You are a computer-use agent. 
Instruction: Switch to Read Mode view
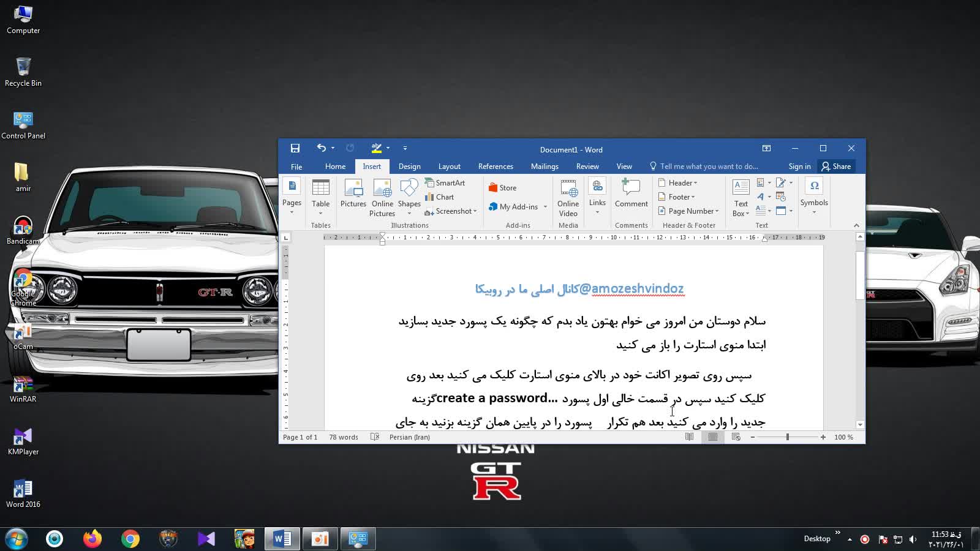click(690, 437)
